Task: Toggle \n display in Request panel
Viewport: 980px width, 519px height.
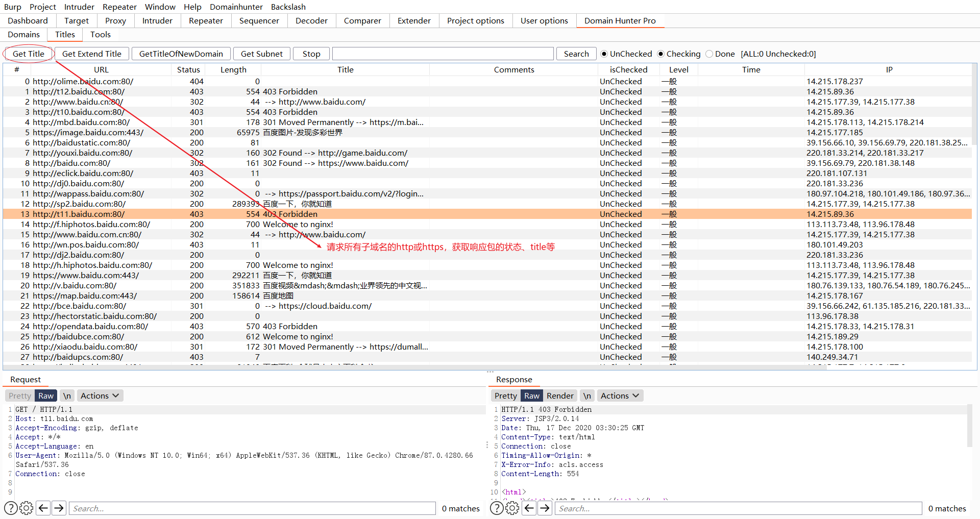Action: pos(67,396)
